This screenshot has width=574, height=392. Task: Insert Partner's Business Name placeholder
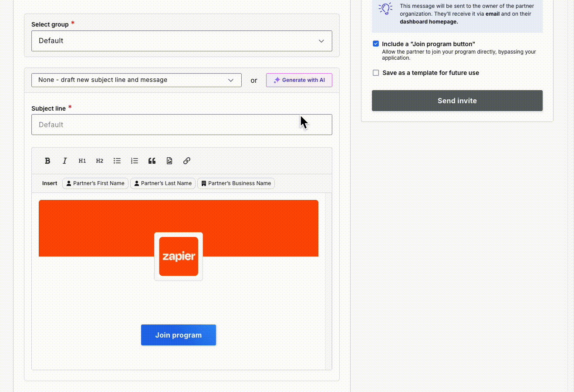pos(236,183)
